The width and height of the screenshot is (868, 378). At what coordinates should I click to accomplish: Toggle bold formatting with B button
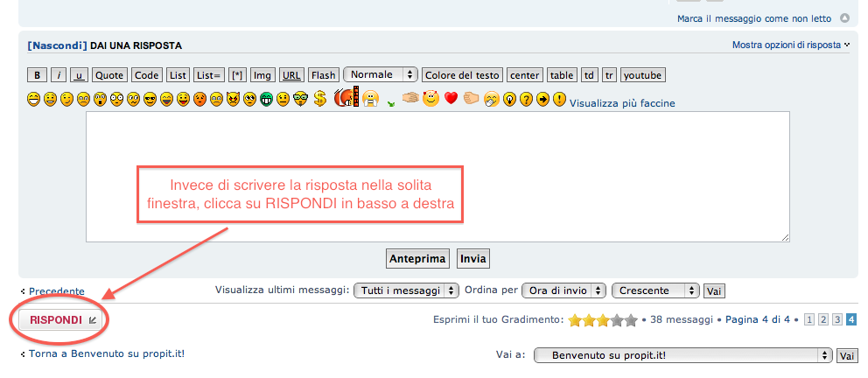point(37,75)
